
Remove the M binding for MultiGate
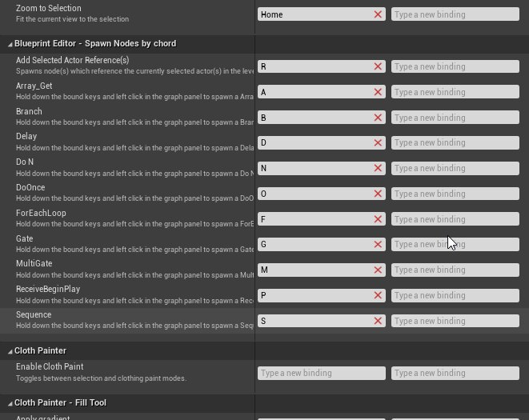point(378,270)
